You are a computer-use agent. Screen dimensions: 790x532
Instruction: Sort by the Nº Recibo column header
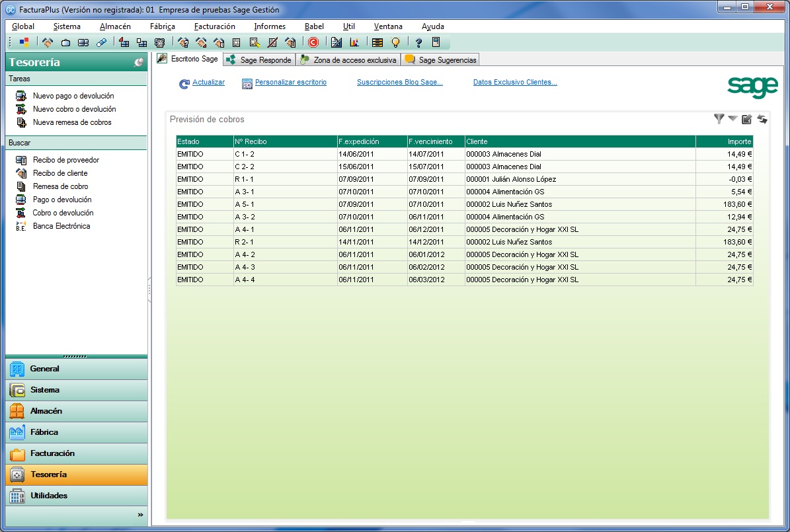285,141
